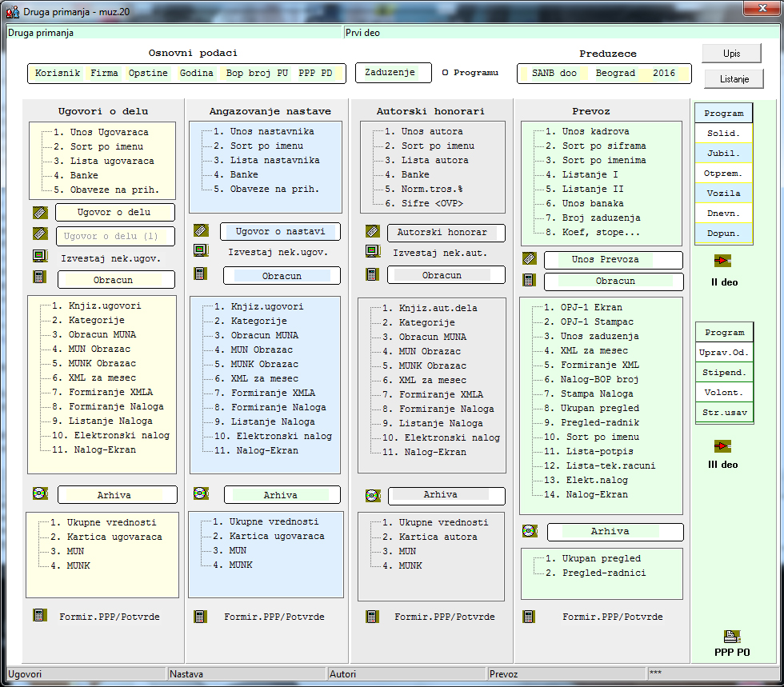Select '7. Broj zaduzenja' tree item

593,218
